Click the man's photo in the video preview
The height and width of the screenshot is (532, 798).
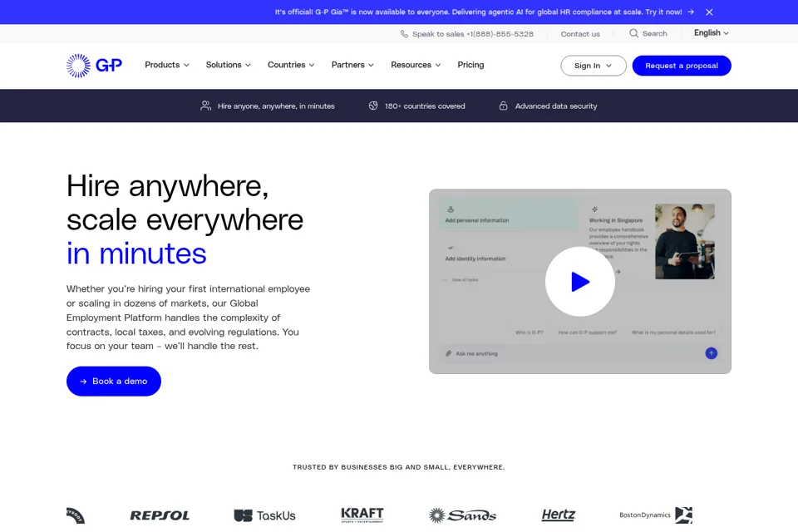pos(684,241)
